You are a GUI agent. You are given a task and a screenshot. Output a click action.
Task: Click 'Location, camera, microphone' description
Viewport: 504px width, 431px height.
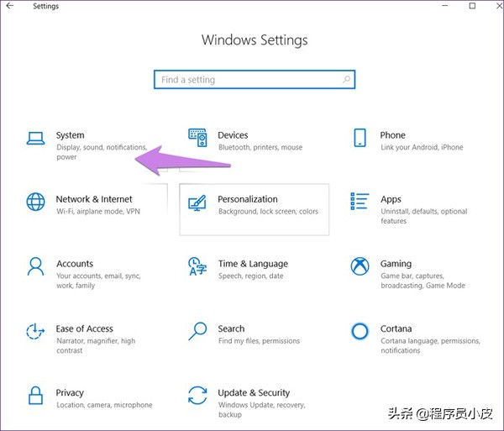point(104,405)
